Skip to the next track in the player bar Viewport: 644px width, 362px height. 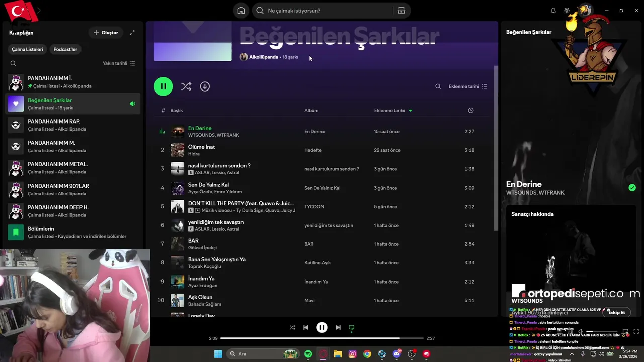[x=338, y=327]
